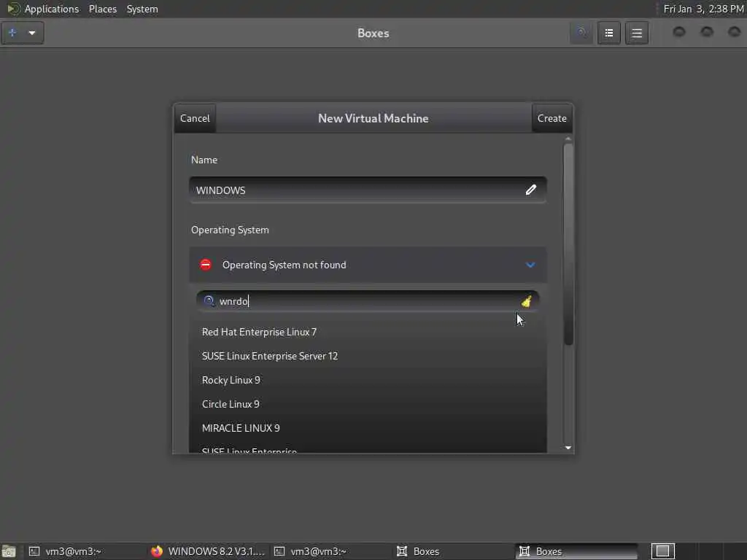
Task: Click the red error icon beside Operating System
Action: pyautogui.click(x=205, y=265)
